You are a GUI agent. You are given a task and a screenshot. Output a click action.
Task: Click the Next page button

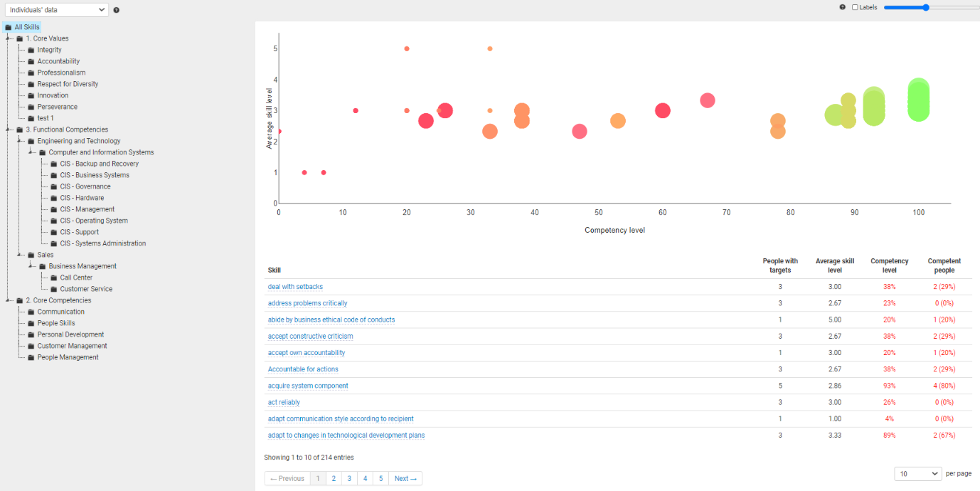click(x=405, y=478)
